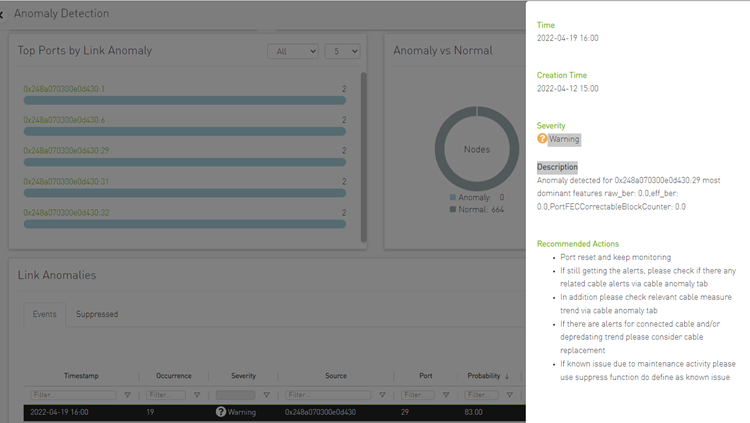750x423 pixels.
Task: Click the warning icon in the event row
Action: click(221, 412)
